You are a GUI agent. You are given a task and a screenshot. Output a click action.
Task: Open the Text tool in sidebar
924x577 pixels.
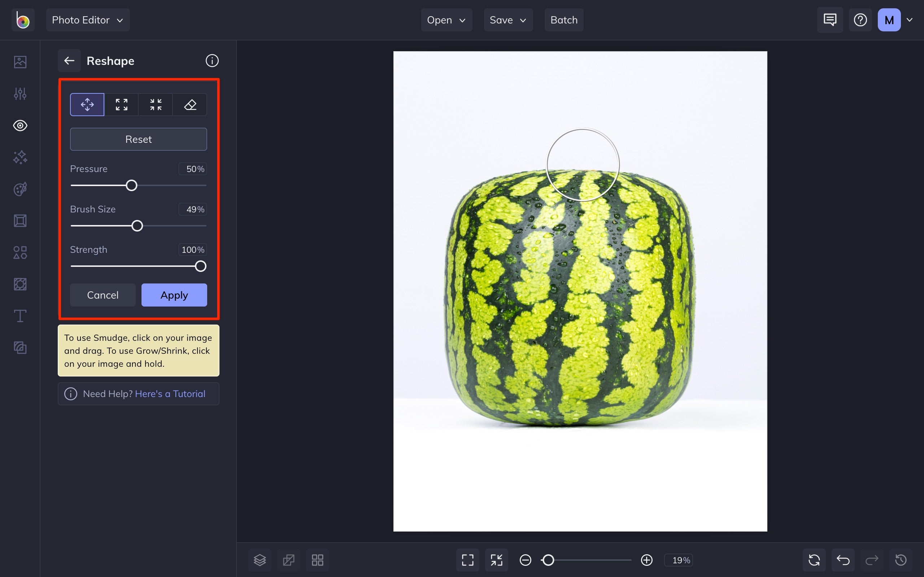20,316
